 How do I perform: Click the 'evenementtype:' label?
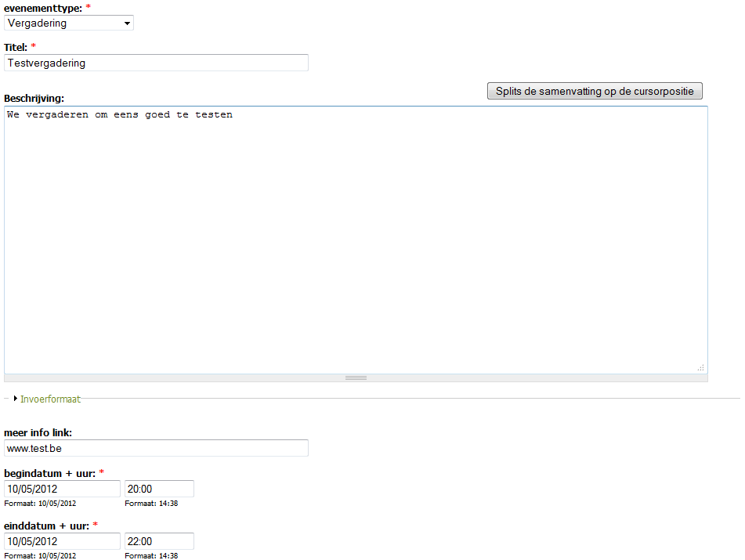42,8
